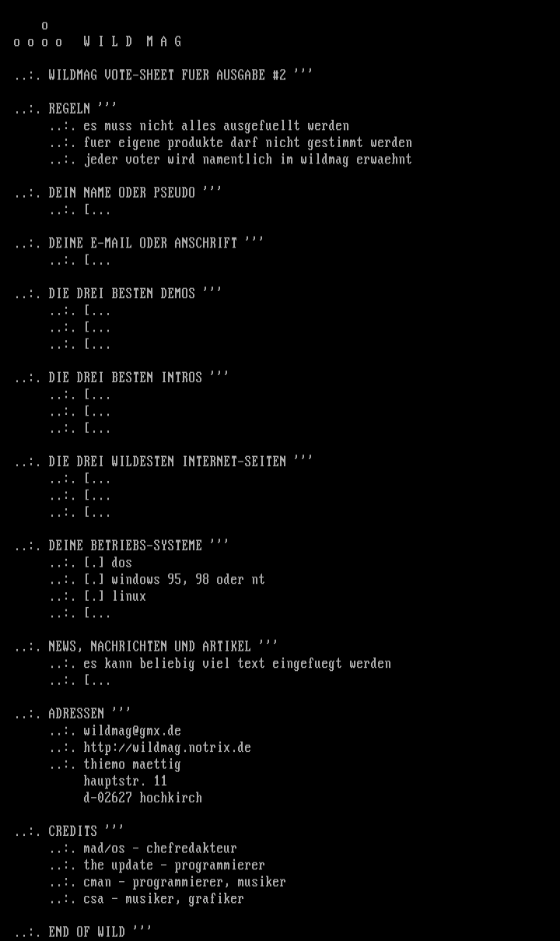Open the http://wildmag.notrix.de link

click(167, 748)
